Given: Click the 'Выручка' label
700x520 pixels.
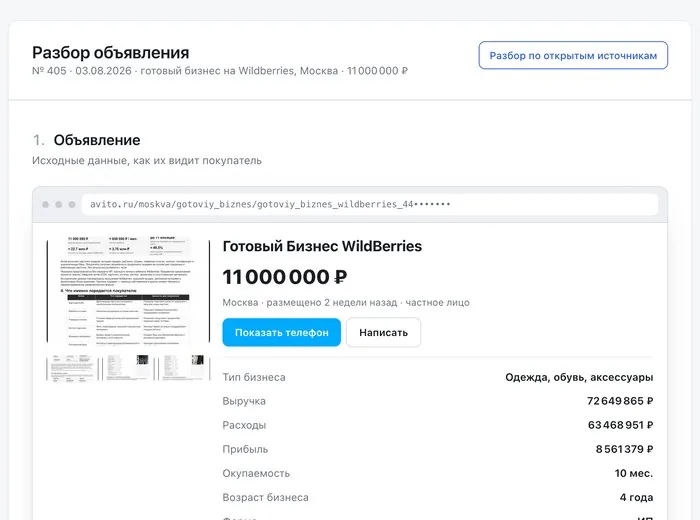Looking at the screenshot, I should point(244,401).
